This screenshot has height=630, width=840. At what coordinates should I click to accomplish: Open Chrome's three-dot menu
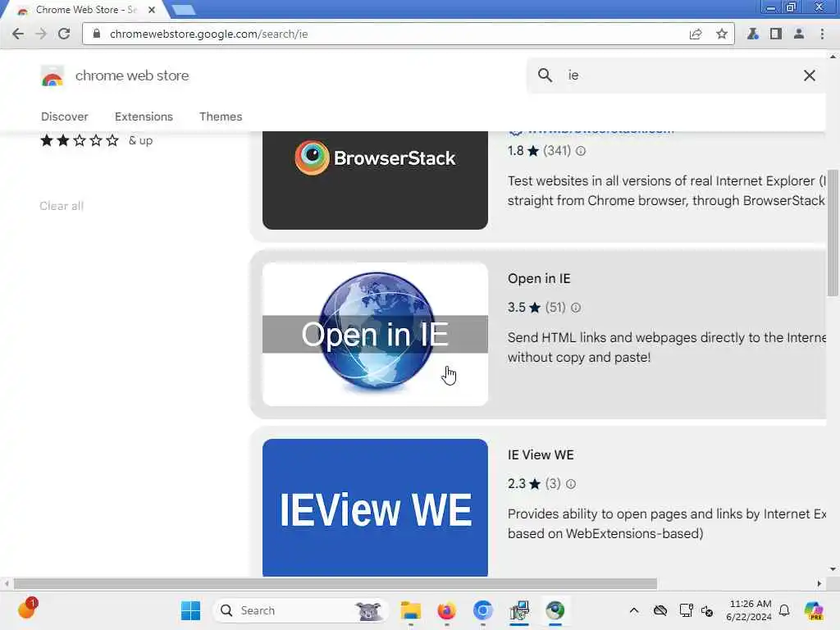coord(822,34)
